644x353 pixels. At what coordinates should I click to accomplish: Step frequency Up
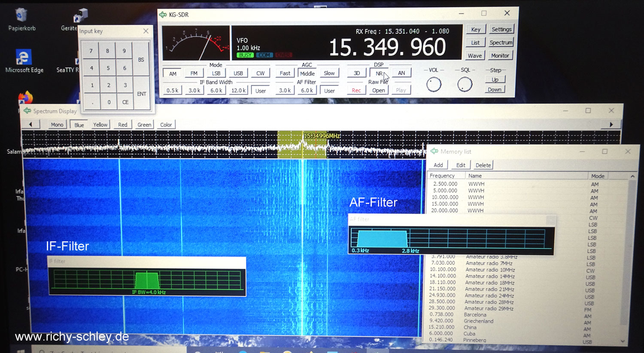495,80
